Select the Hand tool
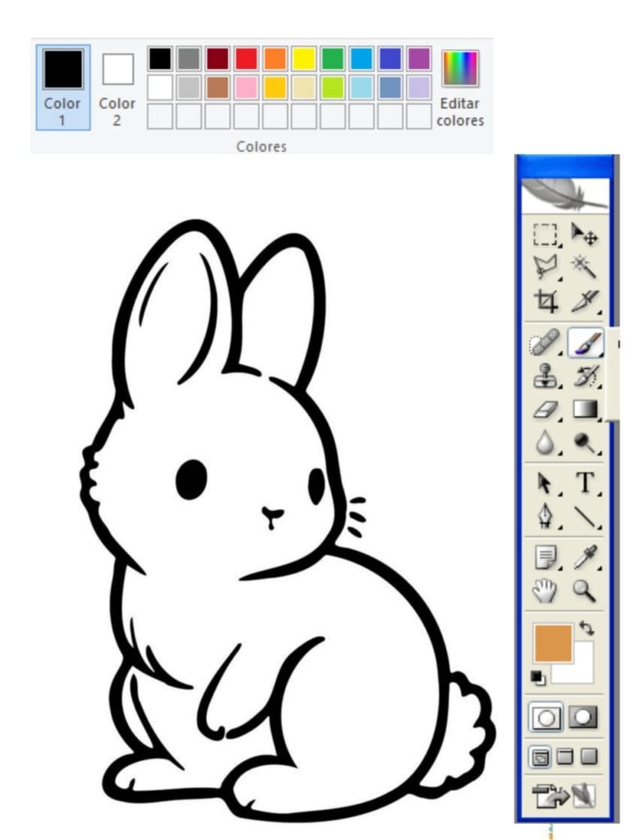The width and height of the screenshot is (630, 840). point(545,591)
